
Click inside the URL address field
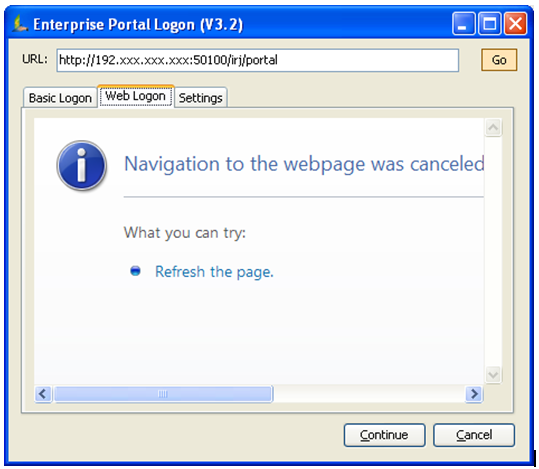pyautogui.click(x=257, y=60)
